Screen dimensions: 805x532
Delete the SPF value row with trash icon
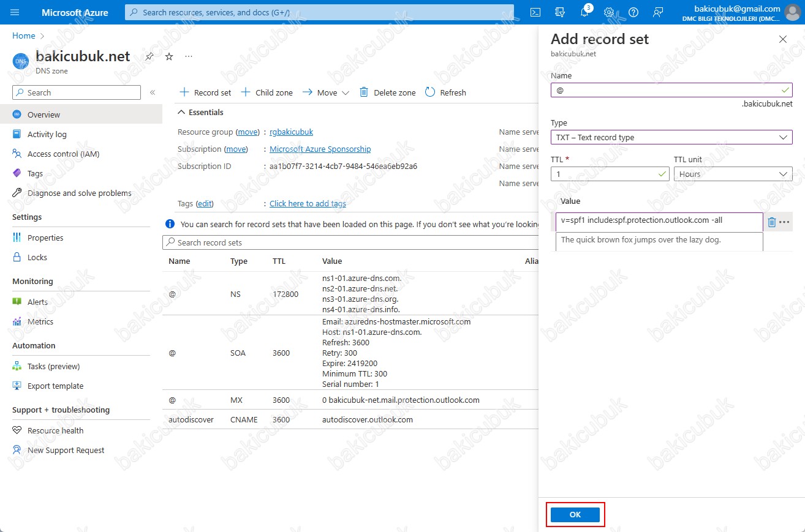tap(771, 222)
